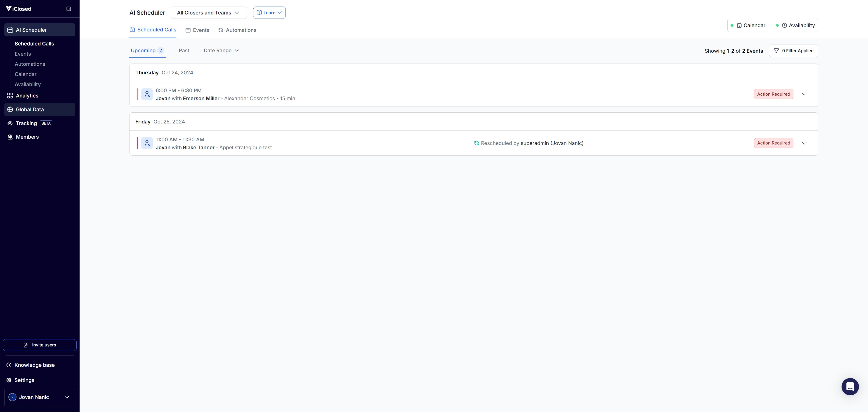Toggle the Availability view button
This screenshot has width=868, height=412.
coord(795,25)
